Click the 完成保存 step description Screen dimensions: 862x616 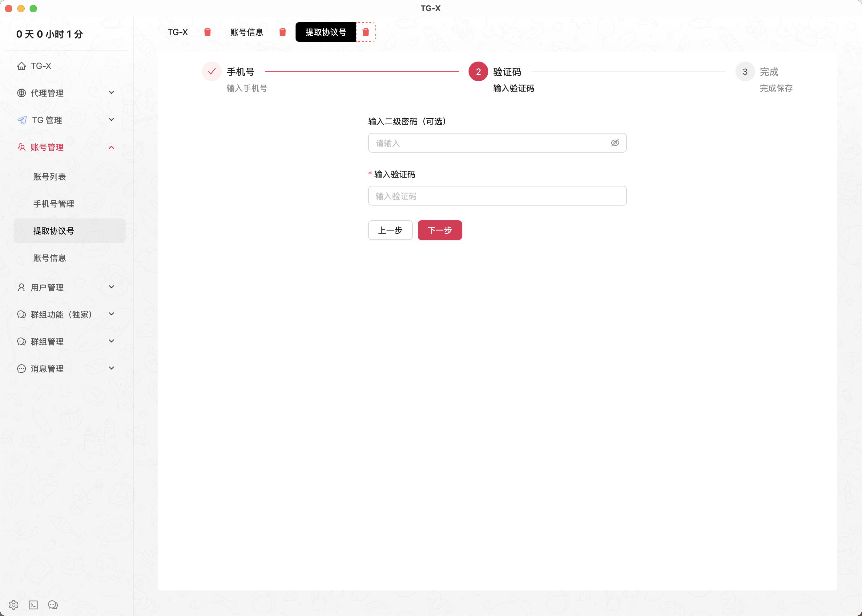pos(776,88)
